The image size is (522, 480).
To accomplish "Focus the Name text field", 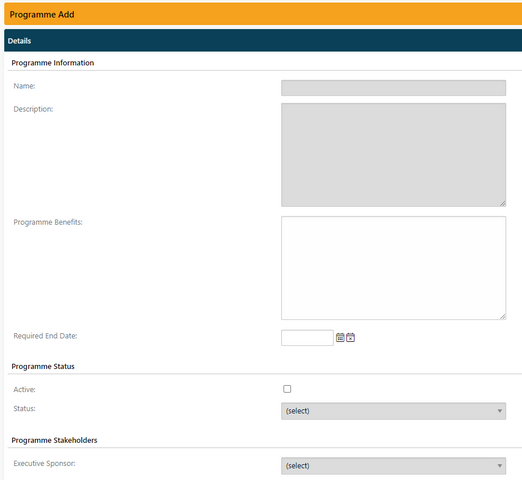I will [393, 88].
